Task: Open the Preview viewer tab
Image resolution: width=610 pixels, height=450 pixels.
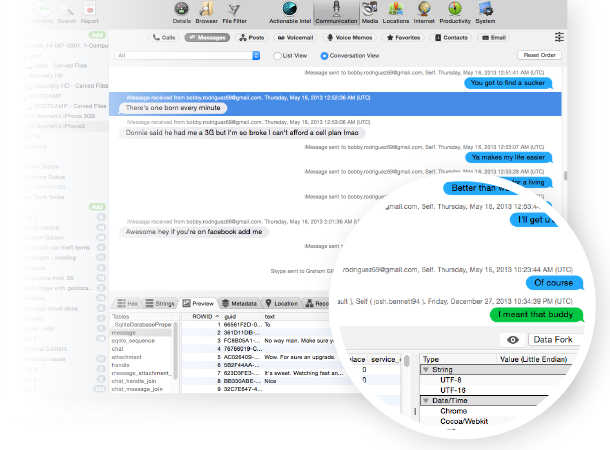Action: pyautogui.click(x=198, y=303)
